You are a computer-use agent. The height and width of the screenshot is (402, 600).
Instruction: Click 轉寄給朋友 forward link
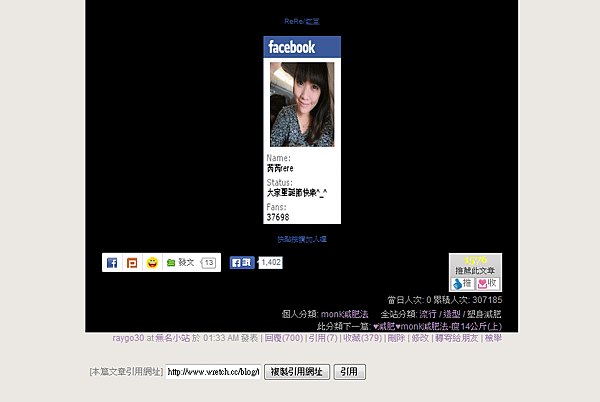(x=457, y=338)
